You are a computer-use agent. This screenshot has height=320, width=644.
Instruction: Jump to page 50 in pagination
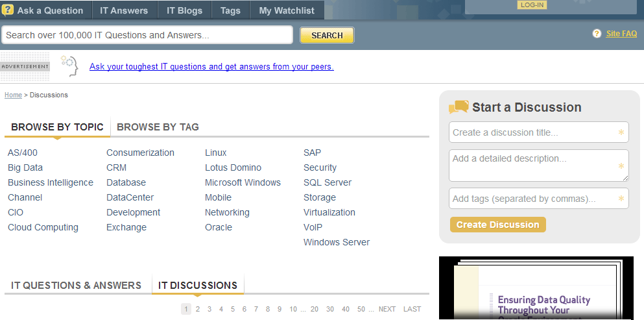click(x=361, y=309)
